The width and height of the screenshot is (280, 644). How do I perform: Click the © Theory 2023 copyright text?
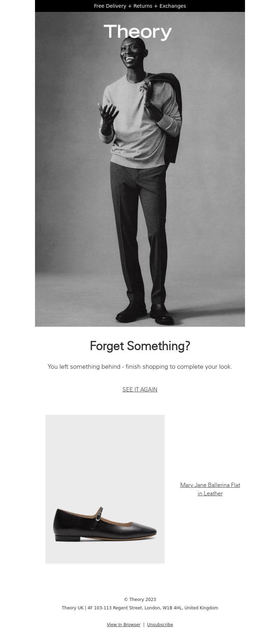coord(140,600)
